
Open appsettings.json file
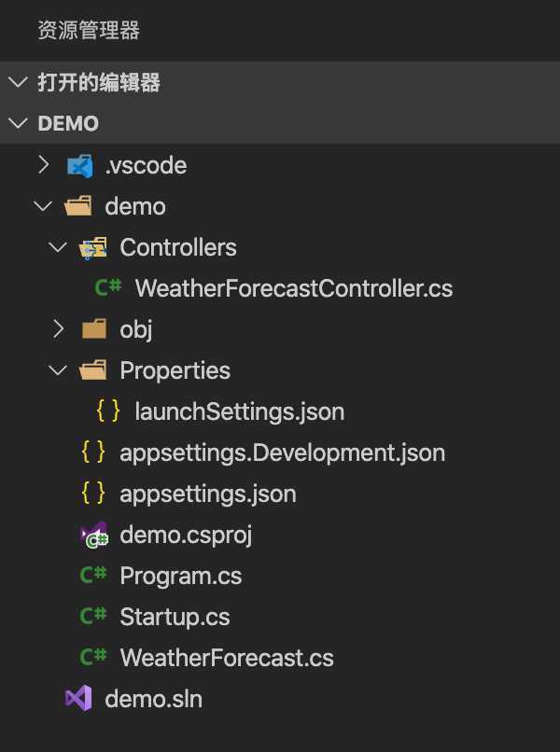(x=207, y=494)
